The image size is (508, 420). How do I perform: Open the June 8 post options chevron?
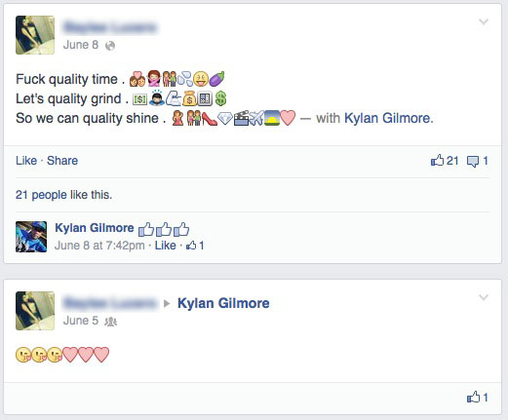(484, 21)
